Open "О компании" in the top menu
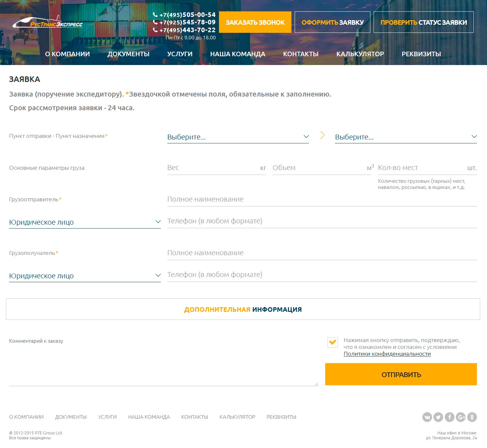 click(x=68, y=54)
